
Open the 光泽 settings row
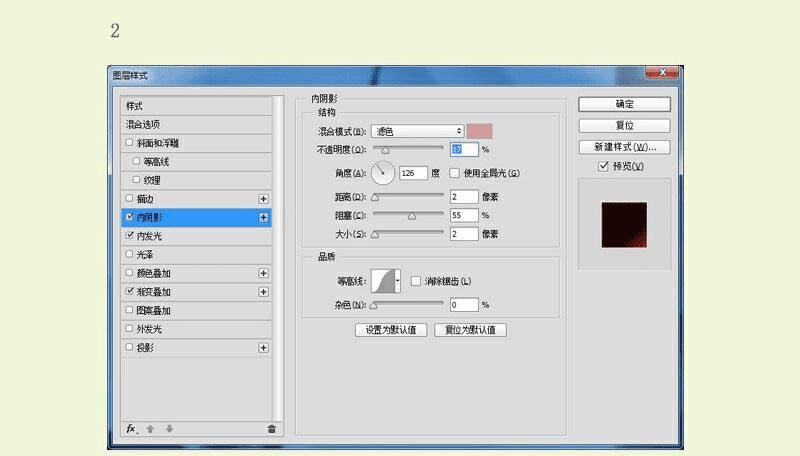(x=196, y=255)
